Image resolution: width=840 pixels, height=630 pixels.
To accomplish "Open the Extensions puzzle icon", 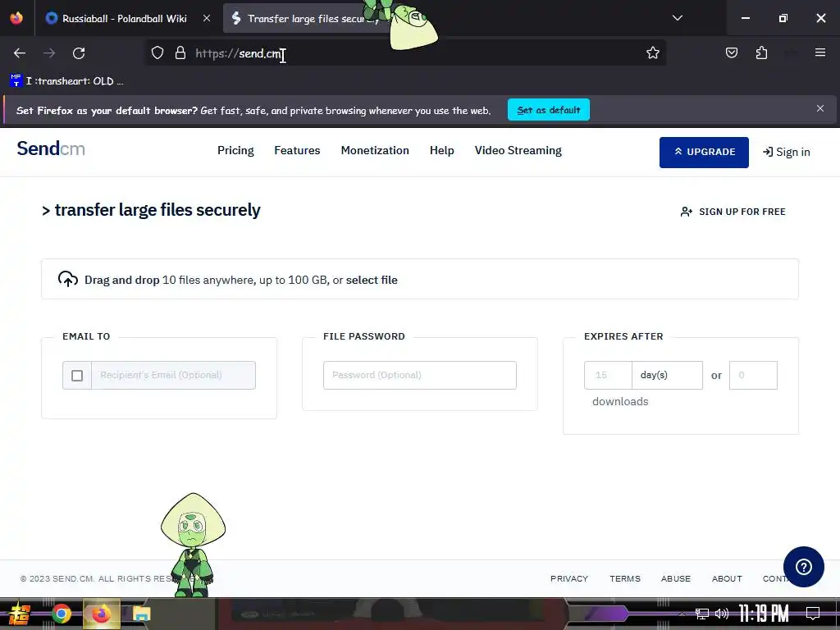I will pyautogui.click(x=761, y=52).
